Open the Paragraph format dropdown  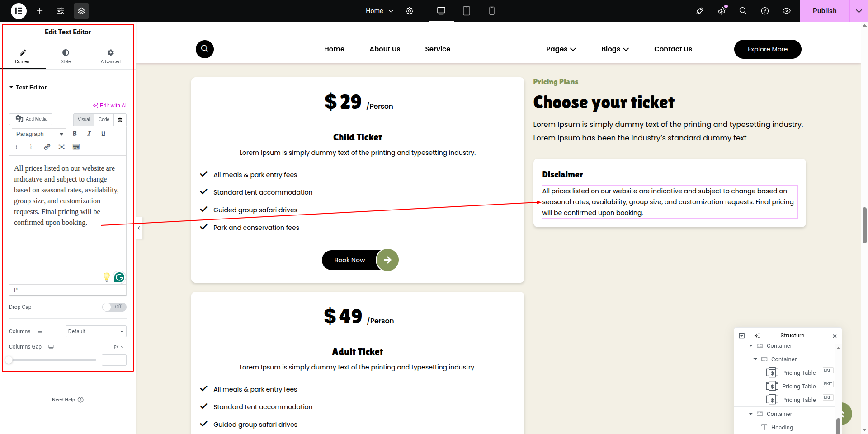click(39, 134)
